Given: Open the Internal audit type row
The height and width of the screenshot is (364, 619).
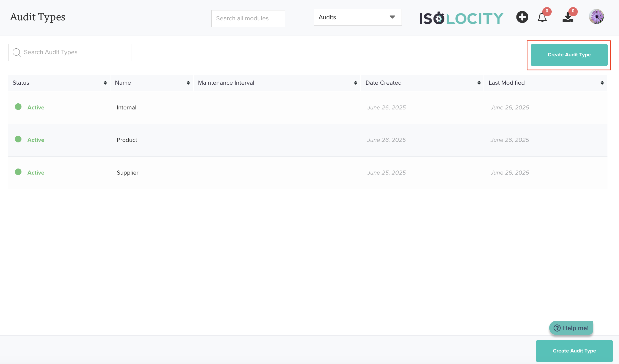Looking at the screenshot, I should click(x=126, y=107).
